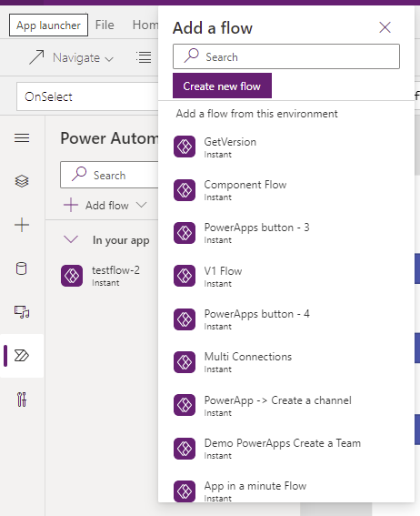Click the Create a channel flow icon
The image size is (420, 516).
(x=185, y=405)
